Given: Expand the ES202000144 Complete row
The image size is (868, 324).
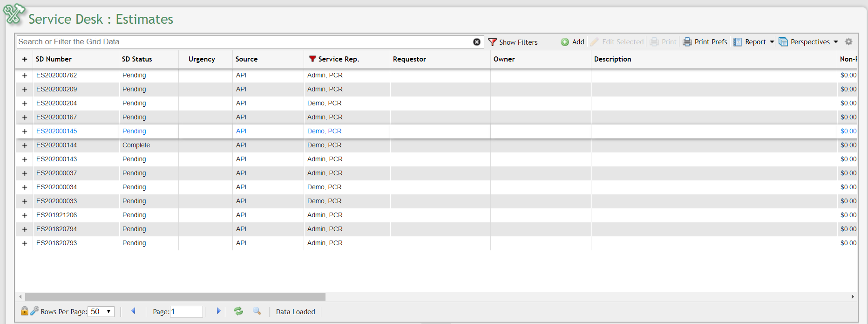Looking at the screenshot, I should click(x=25, y=145).
